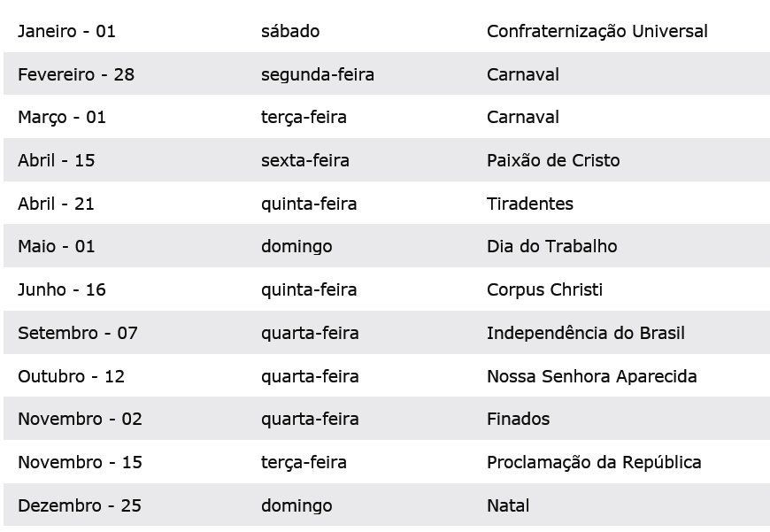770x532 pixels.
Task: Click the "Dezembro - 25" date cell
Action: tap(80, 505)
